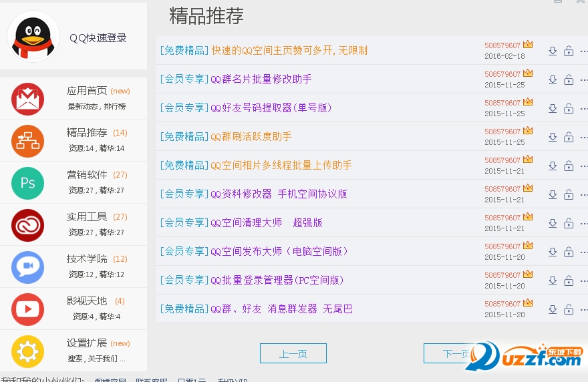This screenshot has height=382, width=588.
Task: Open QQ群名片批量修改助手 link
Action: coord(261,79)
